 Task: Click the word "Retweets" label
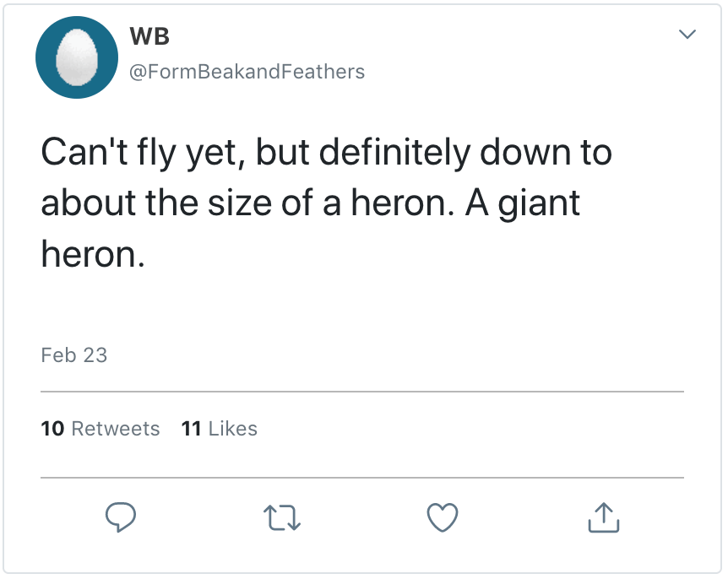[116, 429]
